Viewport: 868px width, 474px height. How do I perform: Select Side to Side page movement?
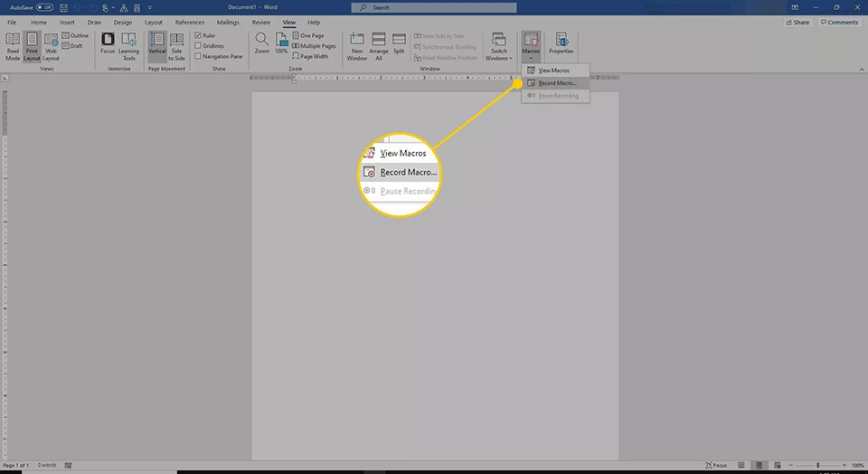click(x=176, y=46)
